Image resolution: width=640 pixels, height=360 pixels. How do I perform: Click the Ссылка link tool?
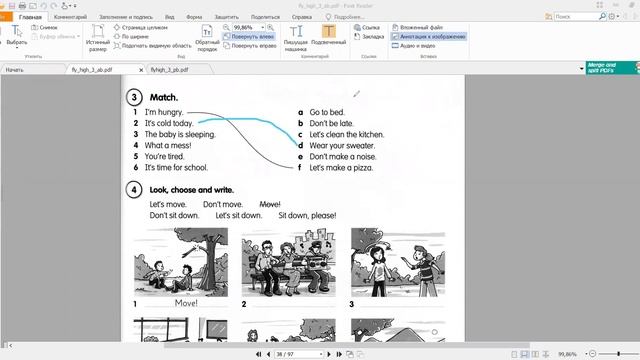[367, 27]
